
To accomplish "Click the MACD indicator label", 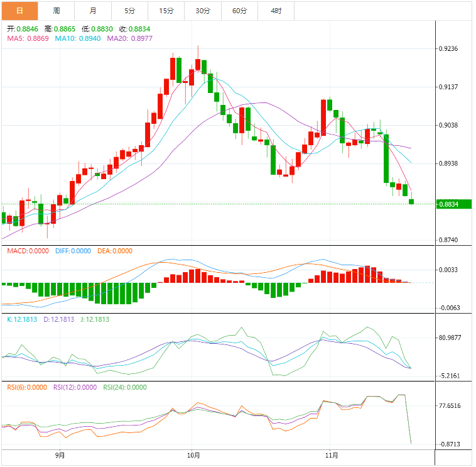I will (x=25, y=251).
